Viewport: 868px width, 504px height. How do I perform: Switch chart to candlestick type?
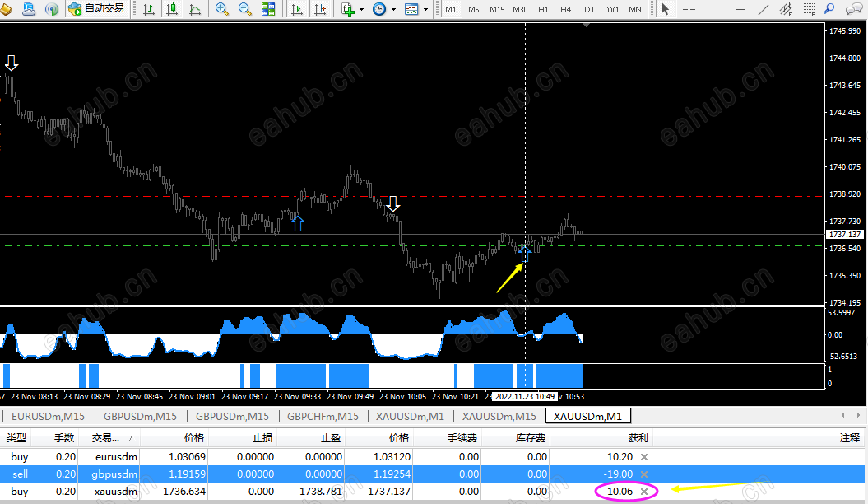point(172,9)
